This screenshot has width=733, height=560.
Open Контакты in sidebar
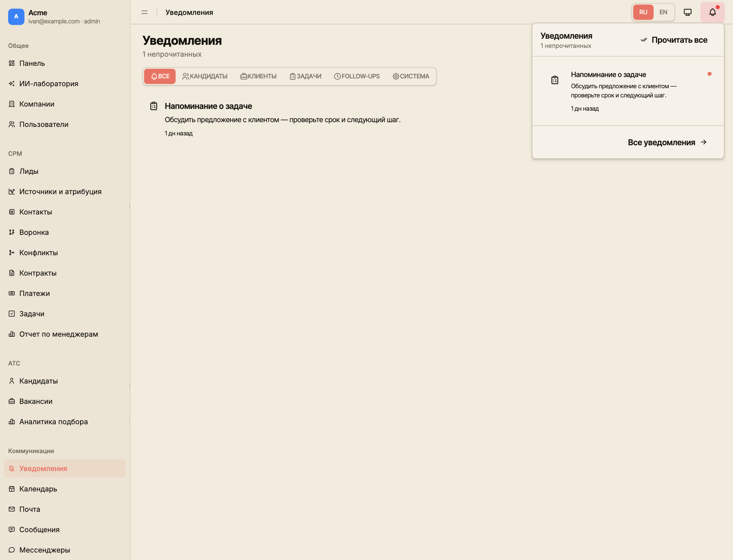coord(65,212)
